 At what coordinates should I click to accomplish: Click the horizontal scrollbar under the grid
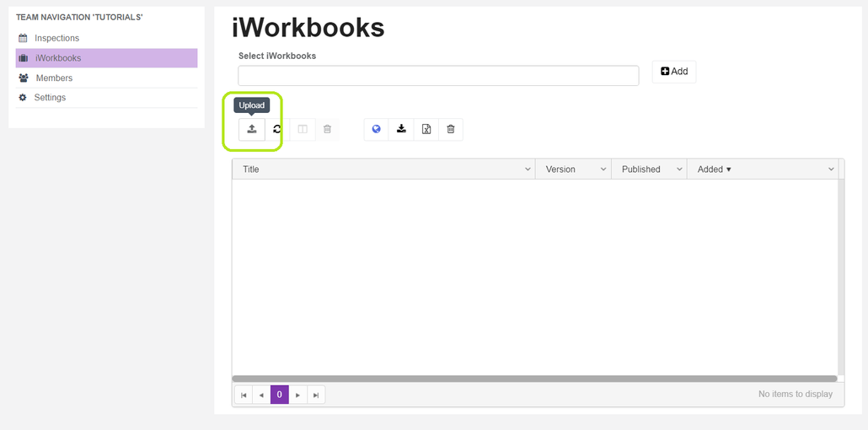pos(534,379)
